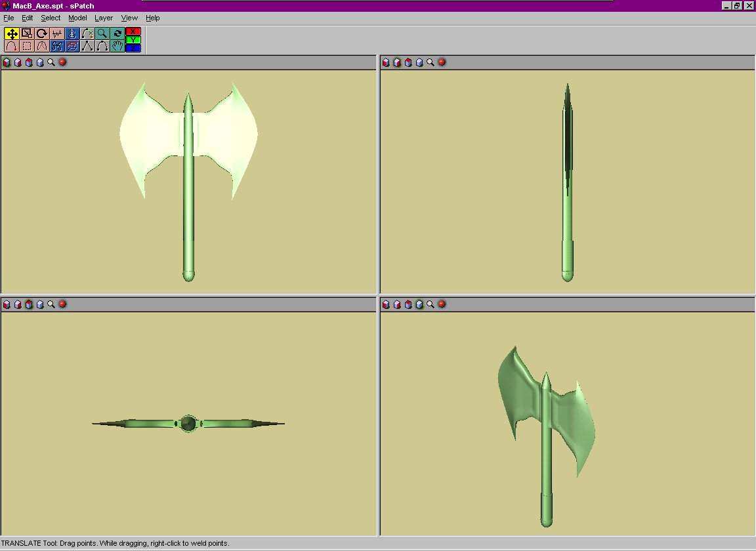Click magnifier in bottom-left viewport header
The width and height of the screenshot is (756, 551).
(x=51, y=304)
